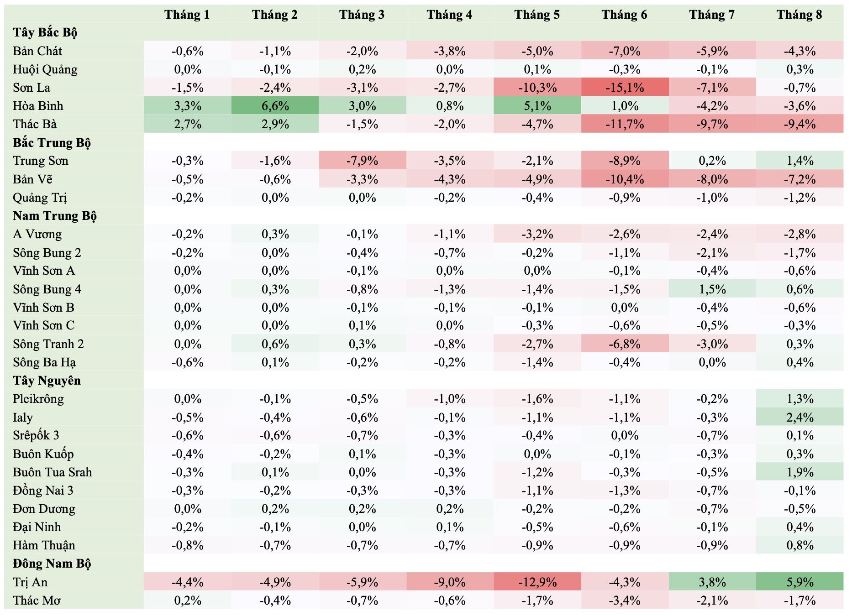Select the Tháng 5 column header

point(537,15)
